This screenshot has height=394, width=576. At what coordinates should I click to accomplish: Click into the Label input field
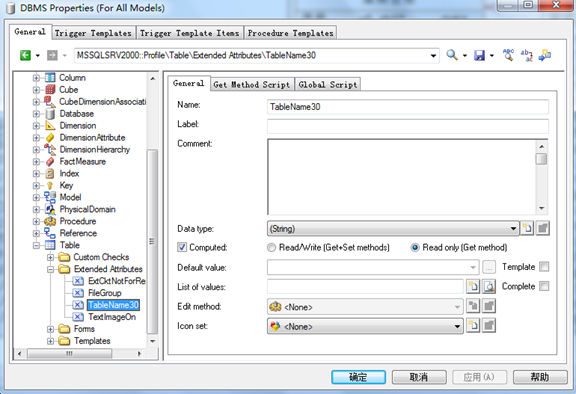[408, 126]
